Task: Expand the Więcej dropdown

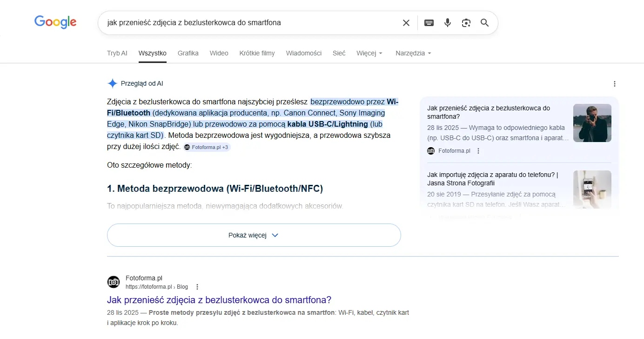Action: tap(369, 53)
